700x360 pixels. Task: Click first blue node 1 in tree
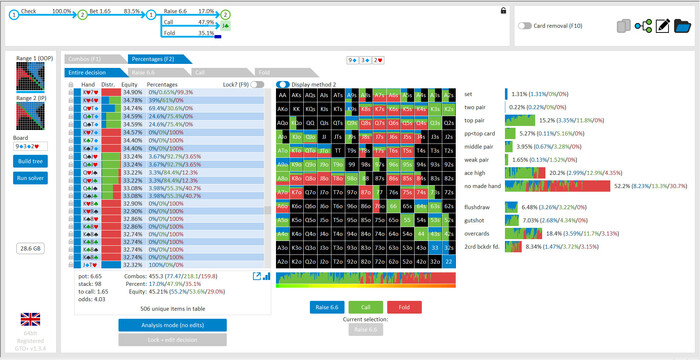(15, 15)
